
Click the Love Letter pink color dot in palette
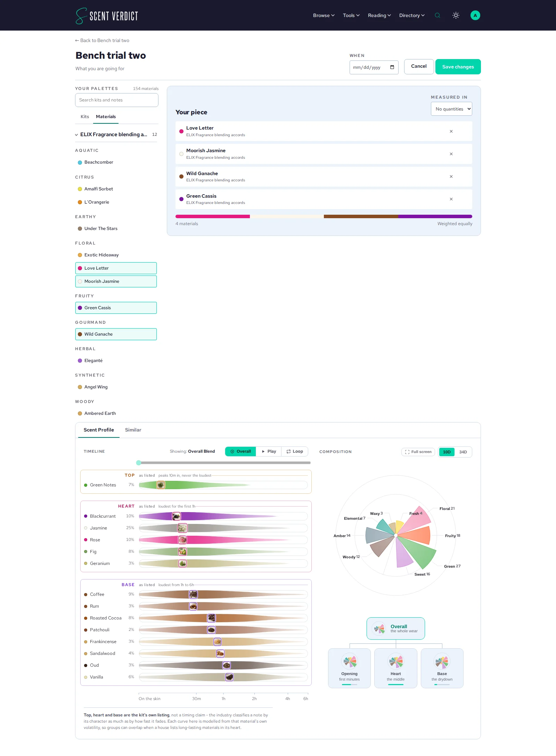click(80, 268)
